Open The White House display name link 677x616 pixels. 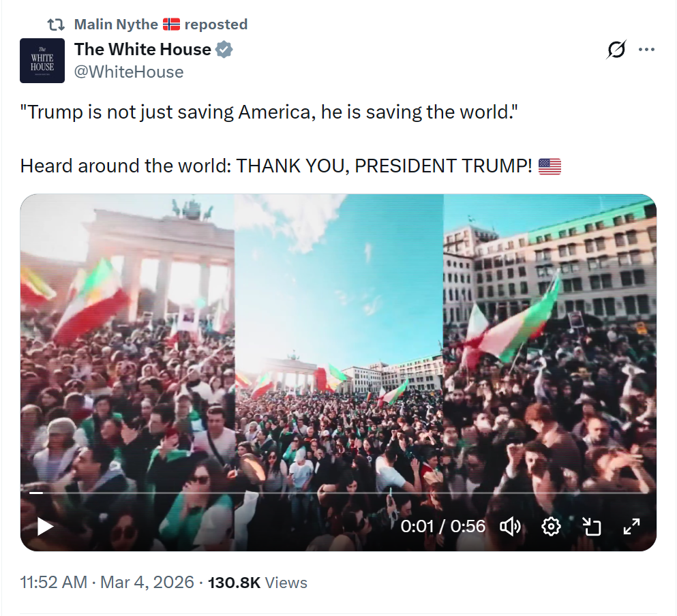pyautogui.click(x=142, y=49)
